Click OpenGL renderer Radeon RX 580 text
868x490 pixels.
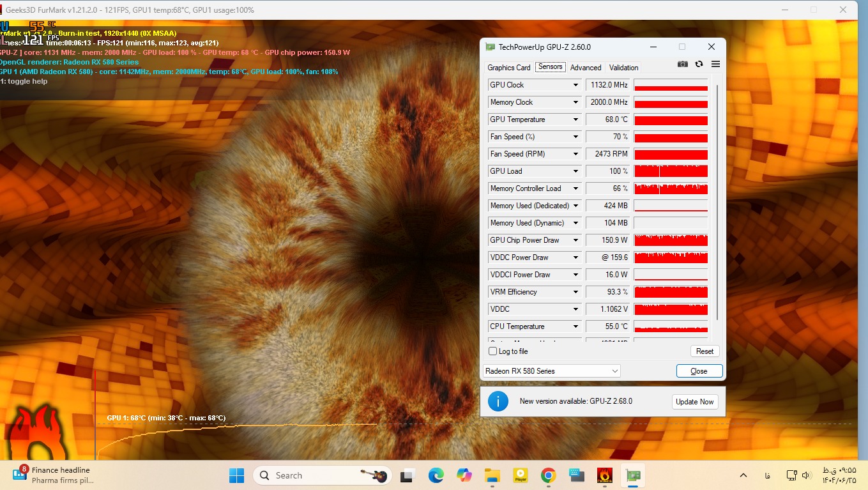tap(69, 62)
